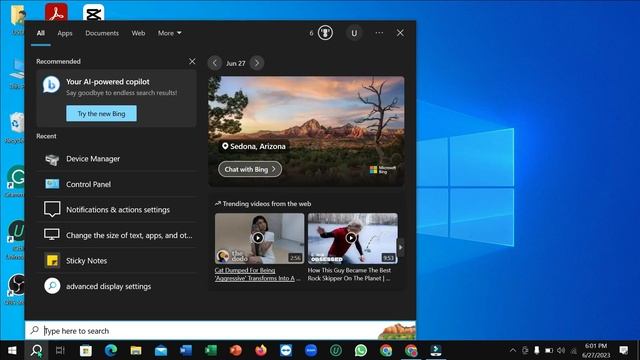Launch Word from the taskbar
This screenshot has width=640, height=360.
[x=186, y=350]
